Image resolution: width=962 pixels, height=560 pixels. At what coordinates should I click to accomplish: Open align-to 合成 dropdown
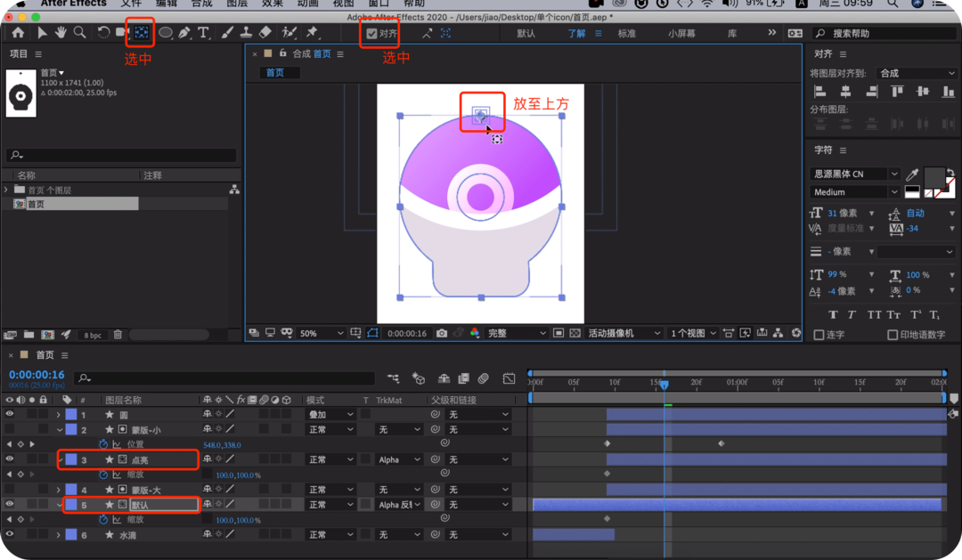point(917,73)
